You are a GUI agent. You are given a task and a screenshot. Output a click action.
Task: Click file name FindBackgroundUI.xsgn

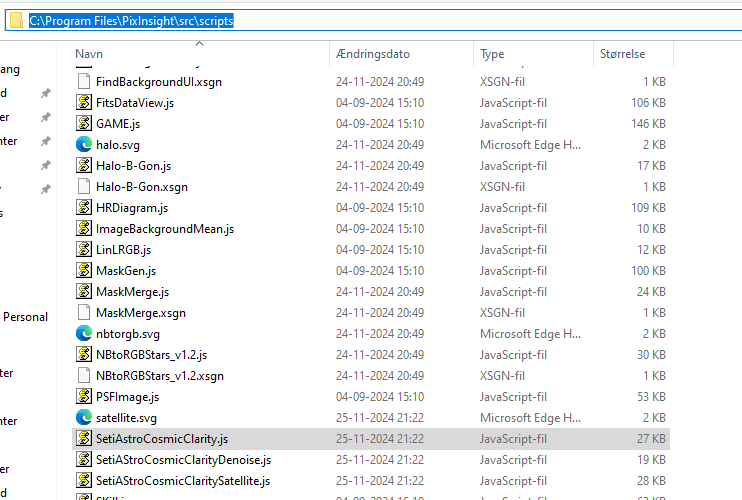pos(159,82)
